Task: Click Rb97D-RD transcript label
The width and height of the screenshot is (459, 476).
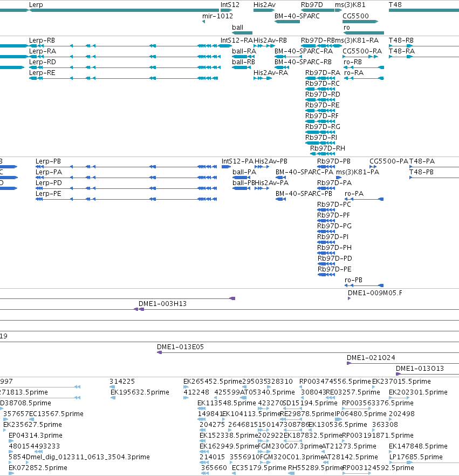Action: [323, 94]
